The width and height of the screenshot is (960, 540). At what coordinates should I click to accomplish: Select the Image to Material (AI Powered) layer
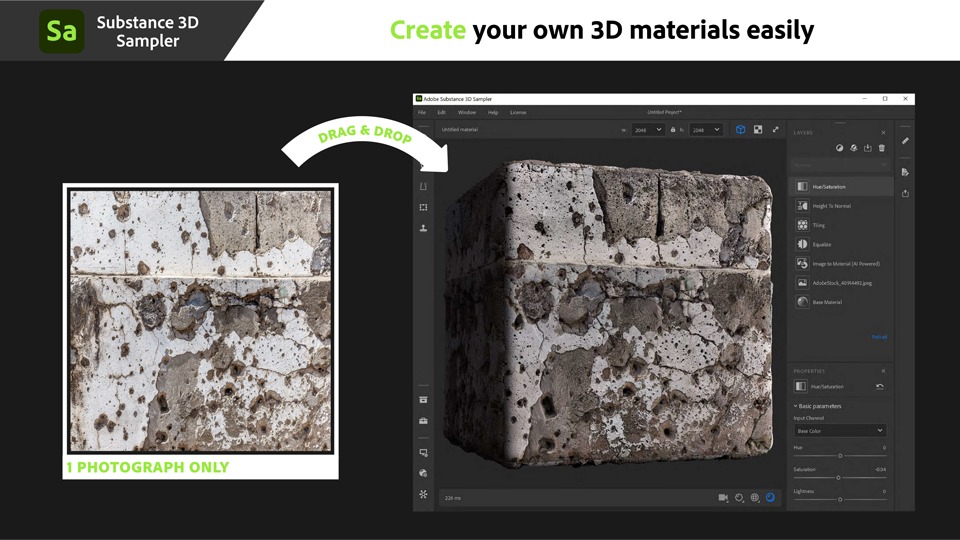[x=841, y=263]
